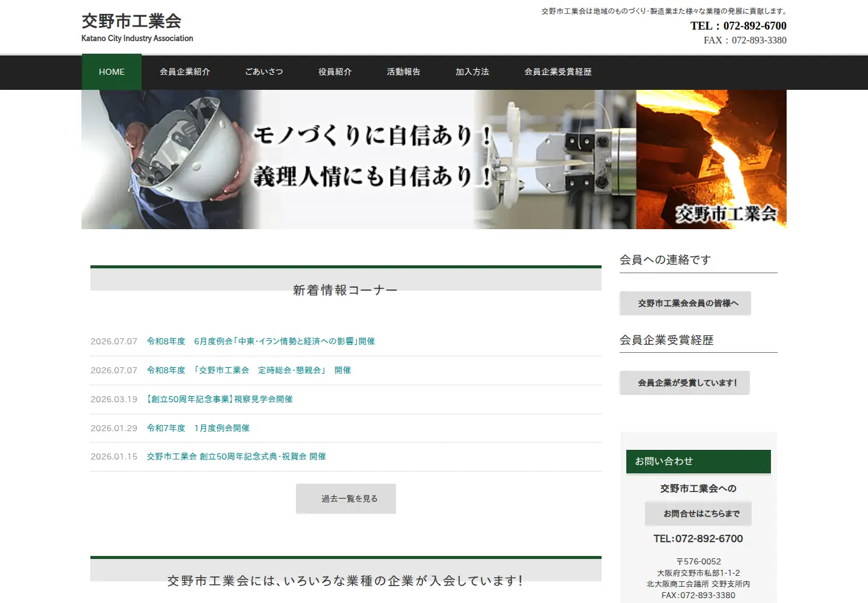Click the 2026.01.29 date entry

click(x=114, y=428)
